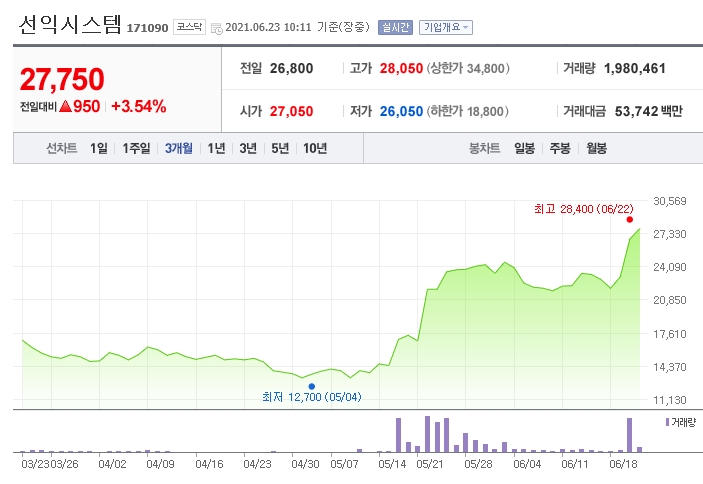Viewport: 703px width, 484px height.
Task: Click the trading volume 1,980,461
Action: 634,69
